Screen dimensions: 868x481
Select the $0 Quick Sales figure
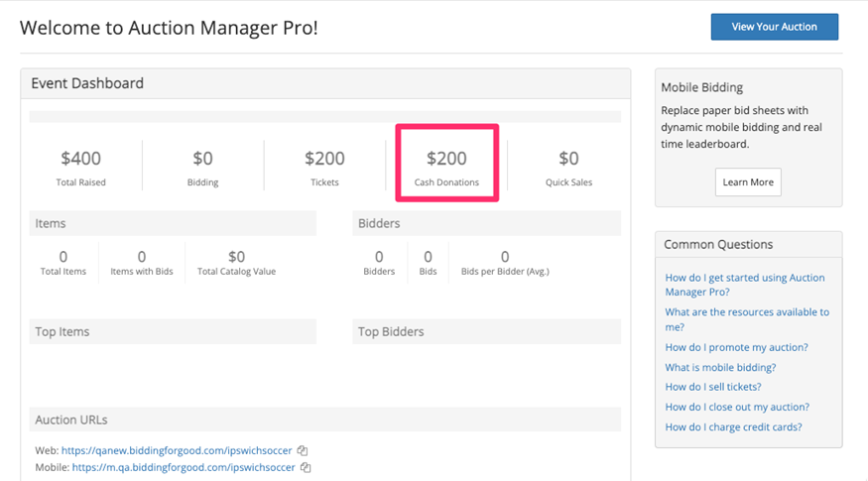568,159
